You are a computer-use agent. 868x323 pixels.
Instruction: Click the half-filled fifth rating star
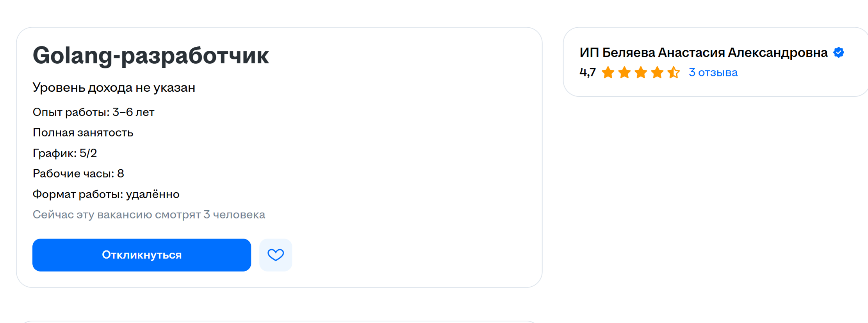tap(674, 73)
